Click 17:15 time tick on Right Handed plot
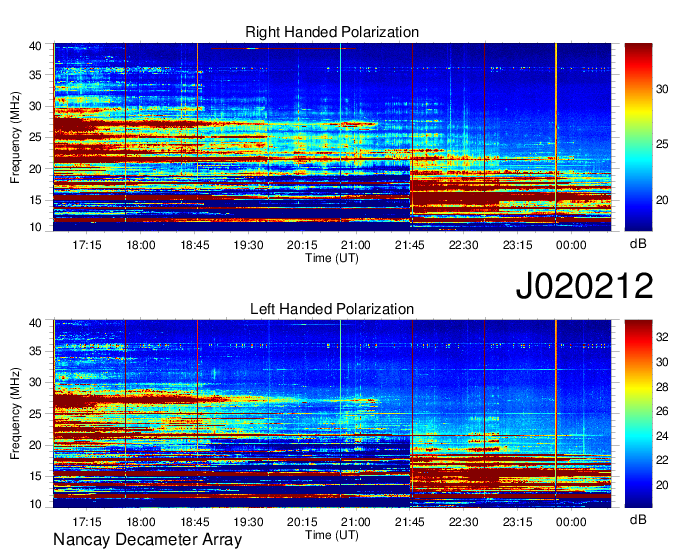The image size is (680, 552). pos(87,245)
